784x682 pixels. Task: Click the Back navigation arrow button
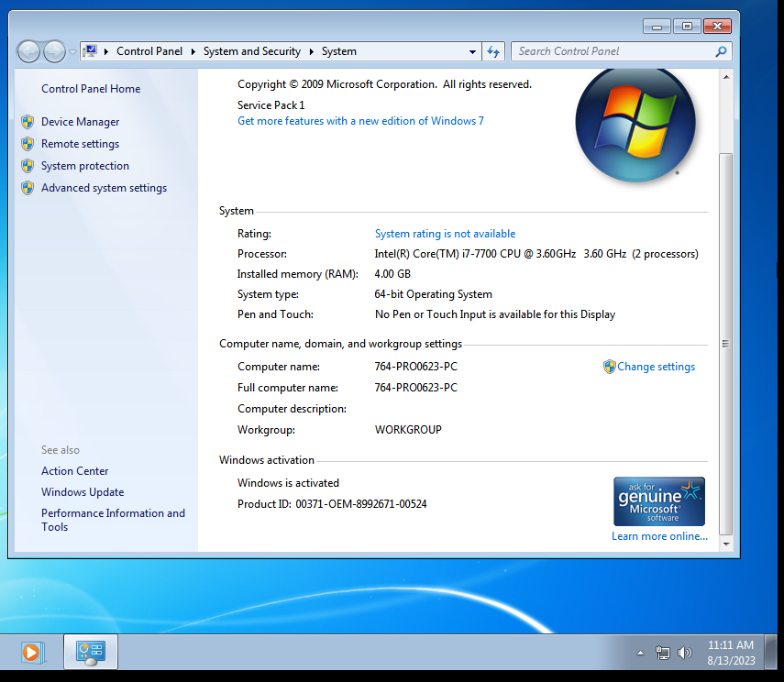pyautogui.click(x=28, y=51)
